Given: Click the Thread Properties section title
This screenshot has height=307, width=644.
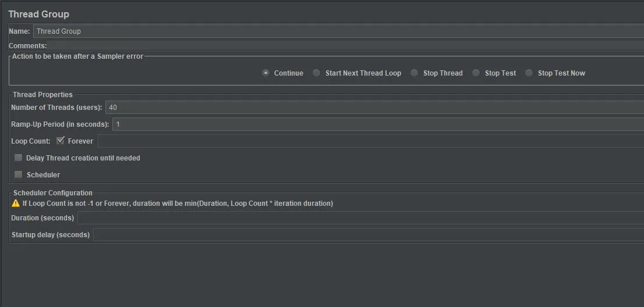Looking at the screenshot, I should [43, 95].
